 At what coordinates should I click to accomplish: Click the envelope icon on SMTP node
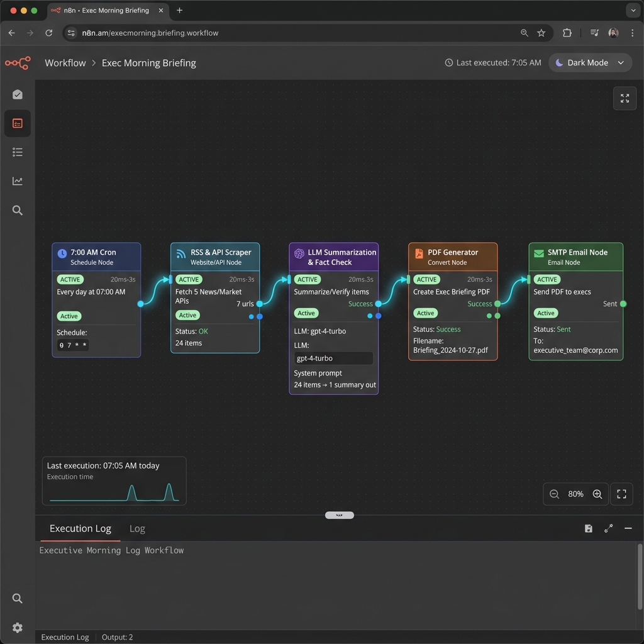coord(538,253)
